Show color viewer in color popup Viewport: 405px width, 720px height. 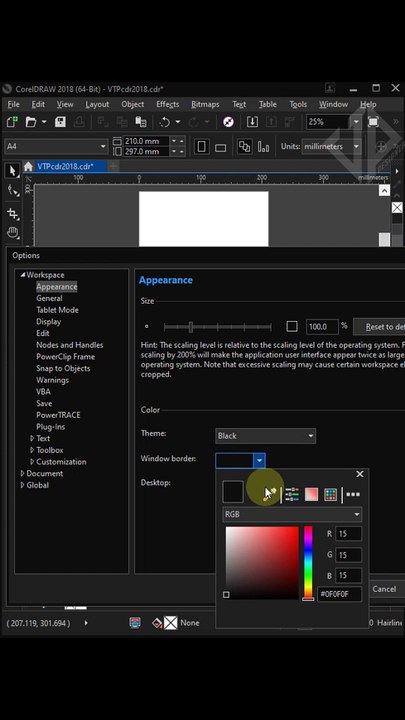(x=311, y=495)
